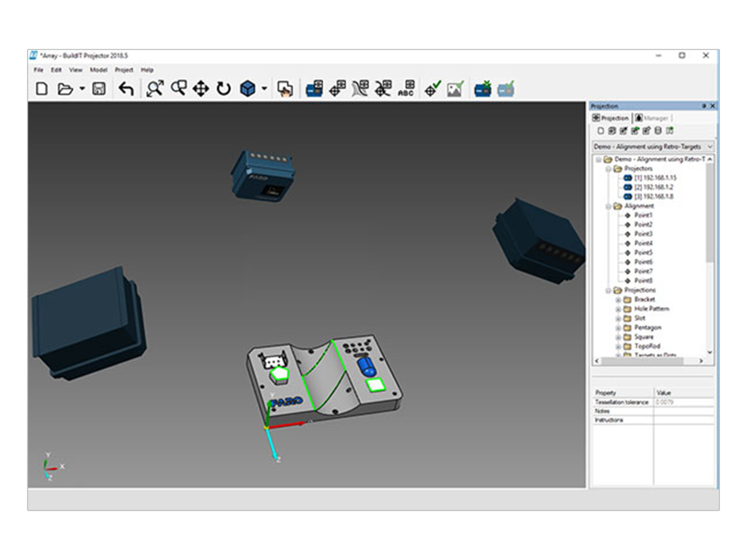Open the File menu
747x560 pixels.
38,69
